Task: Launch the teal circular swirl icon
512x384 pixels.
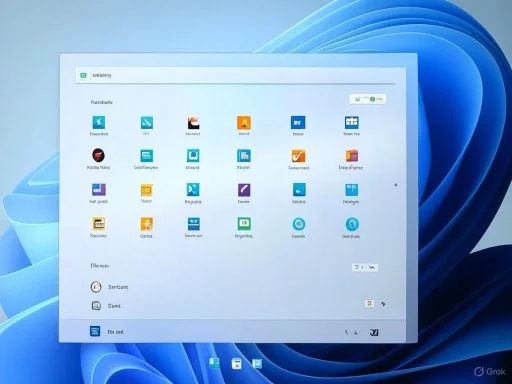Action: (299, 224)
